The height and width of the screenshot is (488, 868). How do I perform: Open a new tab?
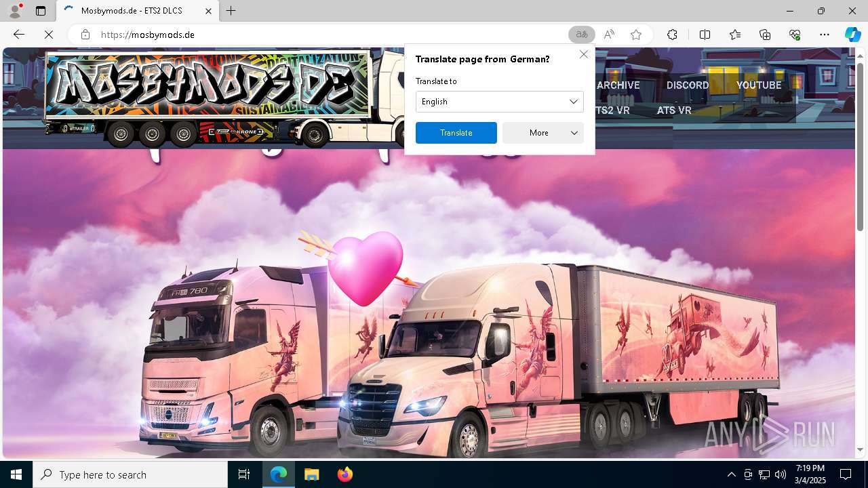pos(231,11)
